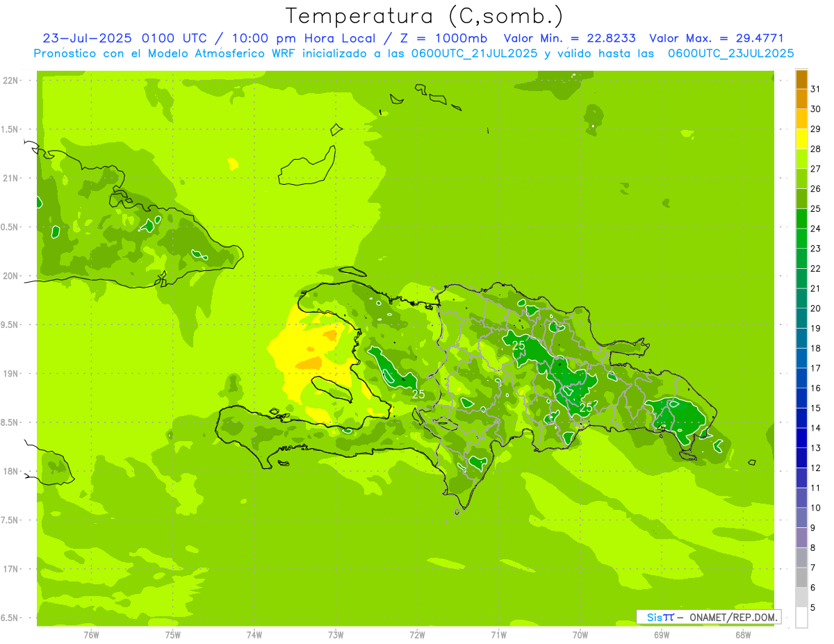Pick the purple swatch between 9 and 10
Screen dimensions: 834x644
[801, 518]
